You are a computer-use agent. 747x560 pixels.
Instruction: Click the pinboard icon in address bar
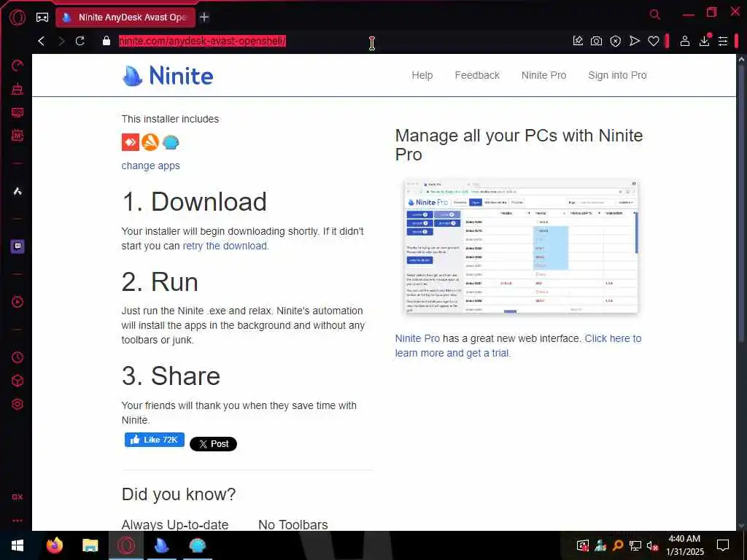click(578, 41)
